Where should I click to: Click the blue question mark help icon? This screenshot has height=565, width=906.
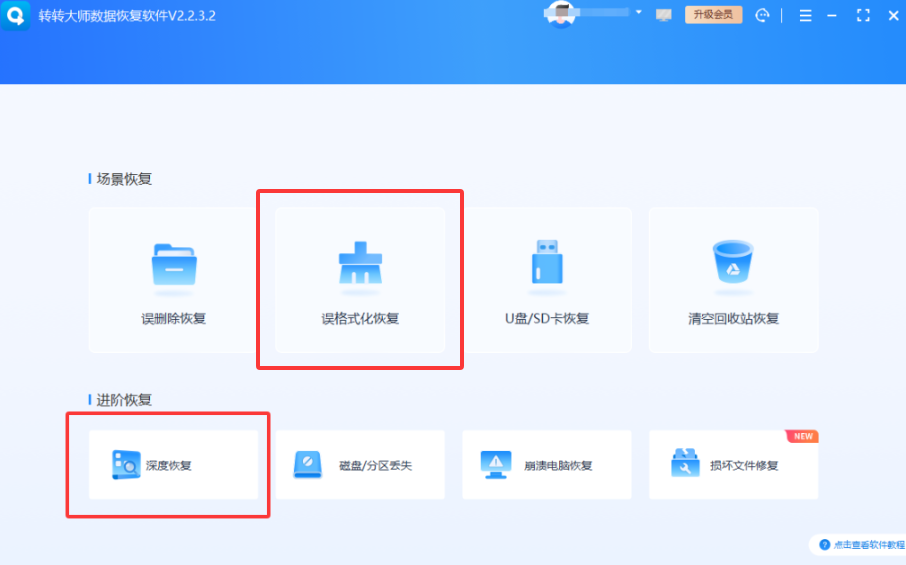tap(825, 545)
